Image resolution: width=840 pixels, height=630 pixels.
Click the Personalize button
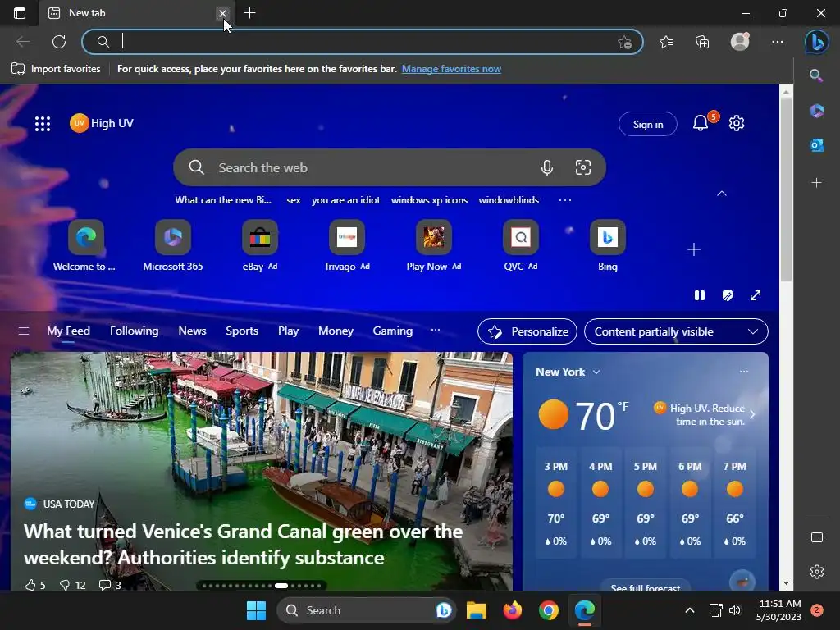pyautogui.click(x=527, y=331)
